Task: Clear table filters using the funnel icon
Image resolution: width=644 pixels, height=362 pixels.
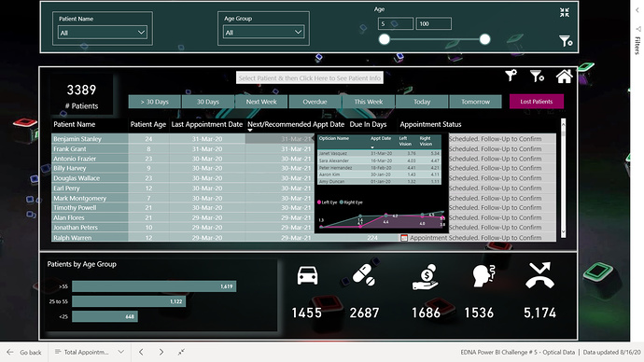Action: pyautogui.click(x=537, y=76)
